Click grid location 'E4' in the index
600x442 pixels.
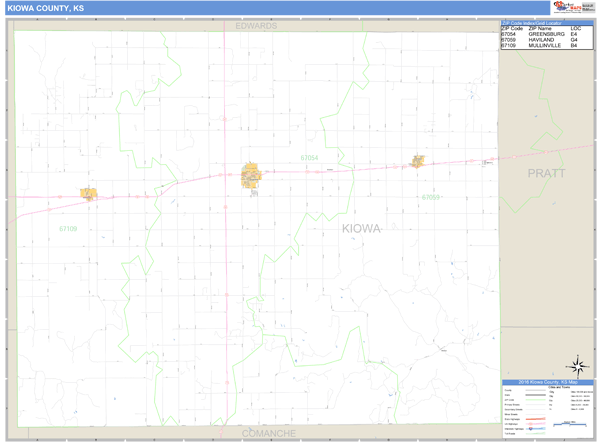click(x=574, y=34)
